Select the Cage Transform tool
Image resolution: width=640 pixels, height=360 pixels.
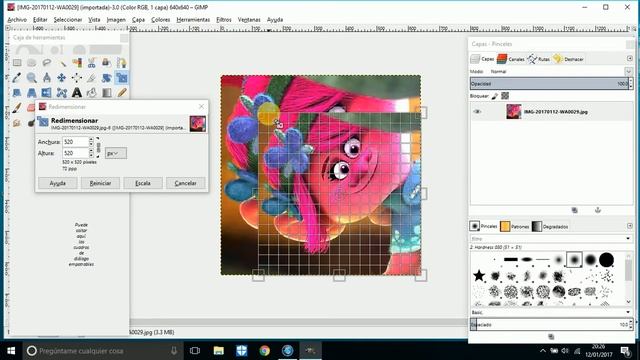(x=62, y=93)
